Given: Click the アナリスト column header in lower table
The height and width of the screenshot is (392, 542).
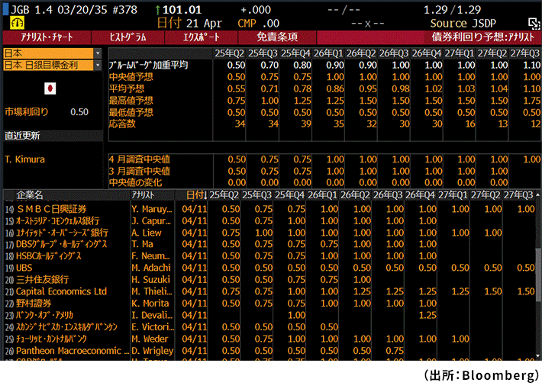Looking at the screenshot, I should pyautogui.click(x=143, y=195).
